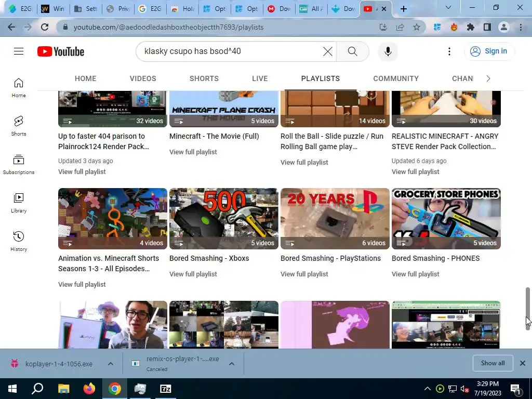Open Minecraft Plane Crash playlist thumbnail

point(224,109)
